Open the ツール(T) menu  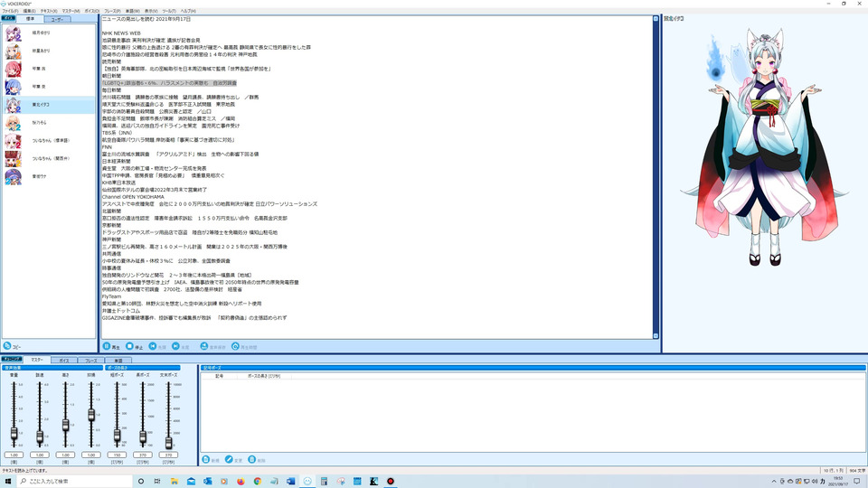pos(169,11)
